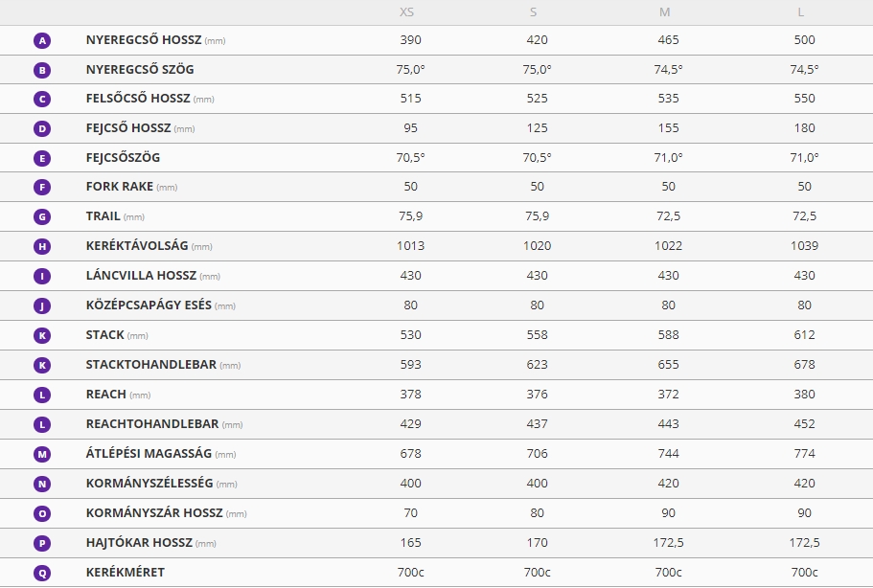
Task: Click the M badge for Átlépési magasság
Action: tap(42, 455)
